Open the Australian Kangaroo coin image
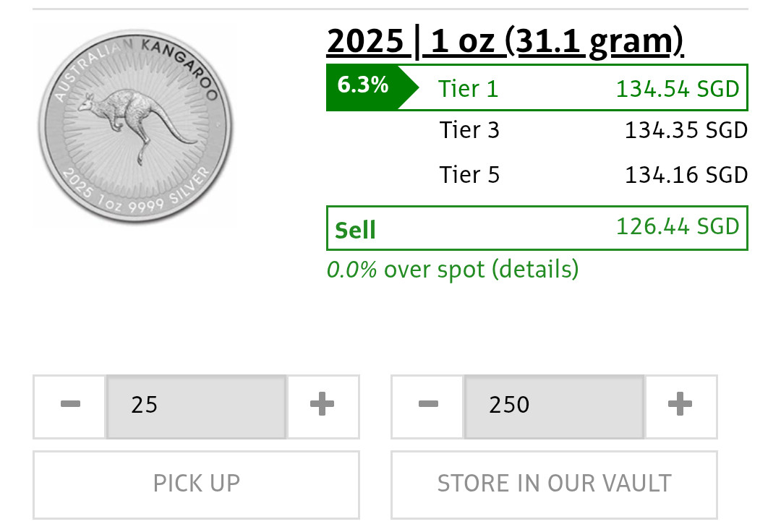Viewport: 781px width, 532px height. [136, 126]
